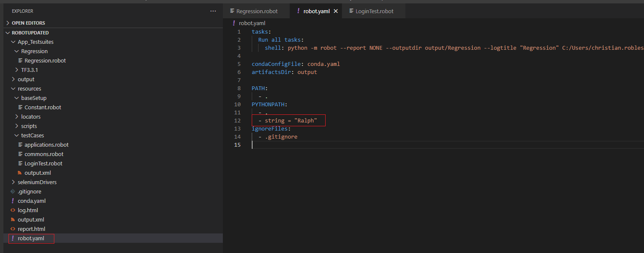
Task: Click the robot.yaml tab exclamation icon
Action: click(x=298, y=11)
